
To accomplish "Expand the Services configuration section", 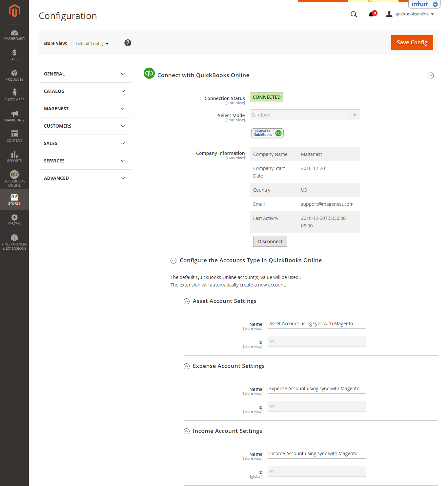I will tap(85, 161).
